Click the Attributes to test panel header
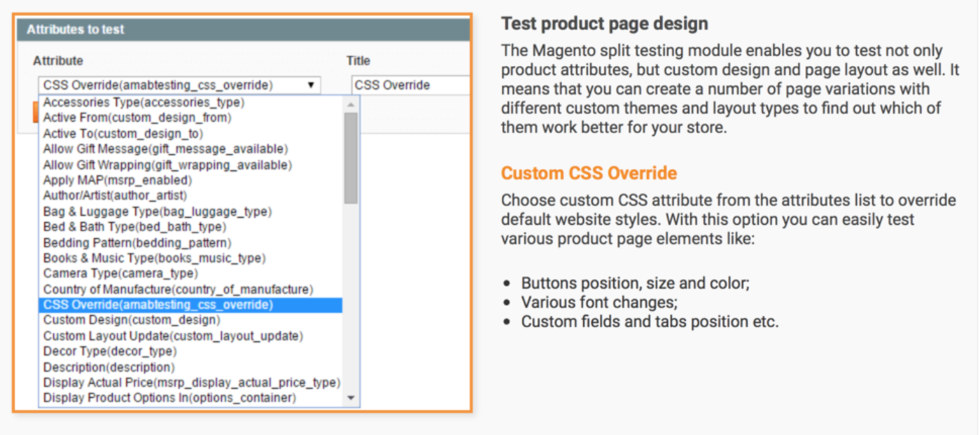This screenshot has width=980, height=435. 244,29
